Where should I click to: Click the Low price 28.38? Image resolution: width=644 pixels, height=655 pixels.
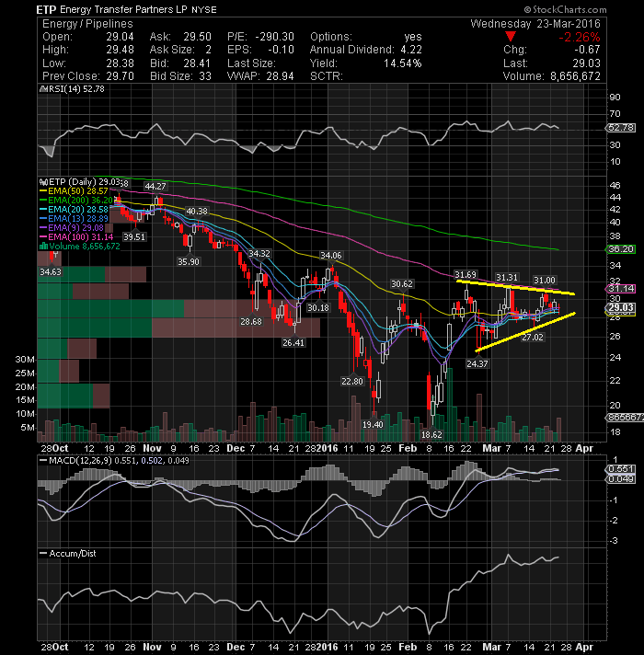tap(120, 63)
